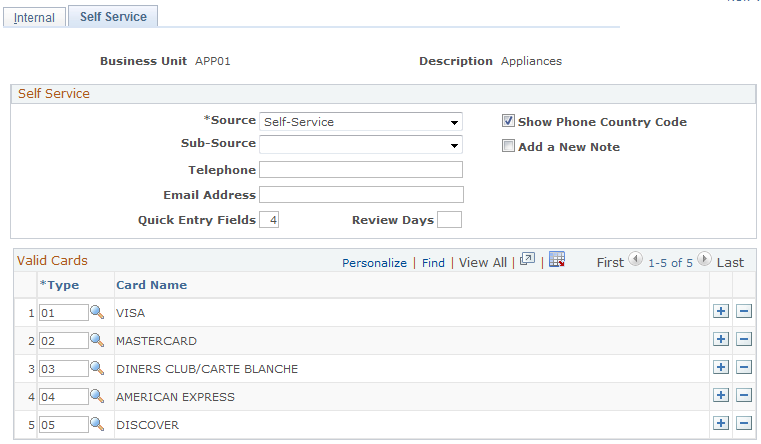Click the Personalize link
761x444 pixels.
[374, 263]
